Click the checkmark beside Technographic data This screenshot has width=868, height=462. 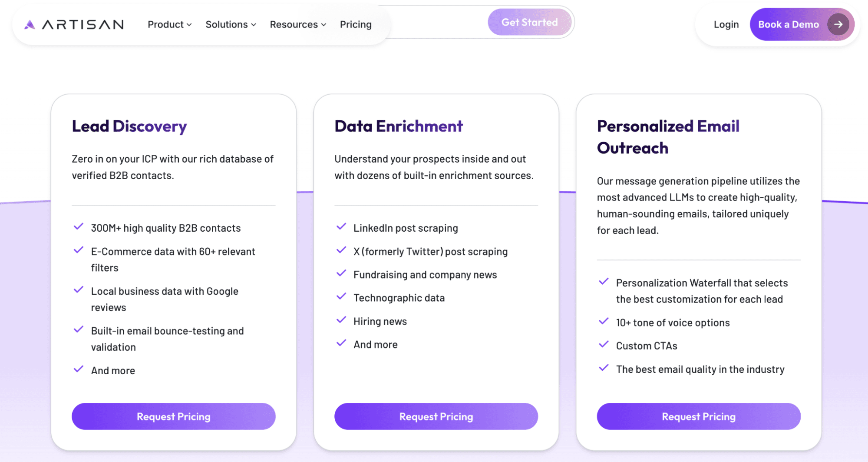[341, 296]
